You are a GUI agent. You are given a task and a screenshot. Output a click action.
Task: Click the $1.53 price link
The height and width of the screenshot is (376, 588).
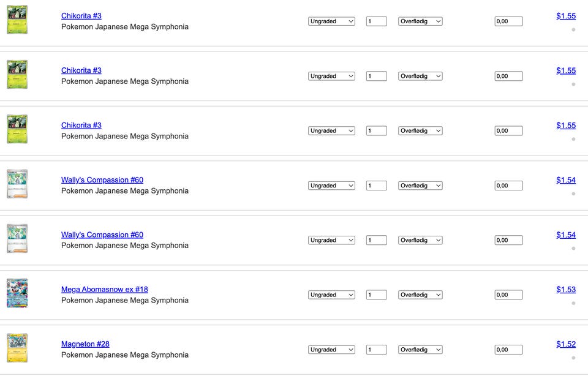click(x=566, y=290)
